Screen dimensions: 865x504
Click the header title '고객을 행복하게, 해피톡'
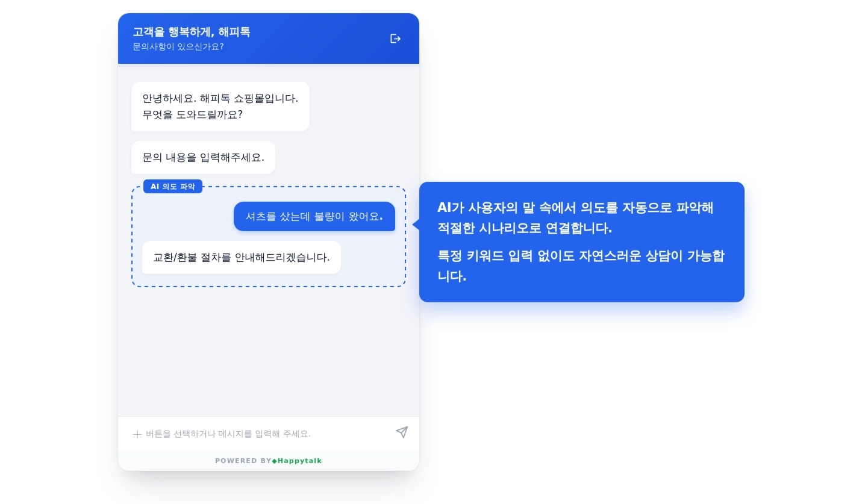[192, 32]
